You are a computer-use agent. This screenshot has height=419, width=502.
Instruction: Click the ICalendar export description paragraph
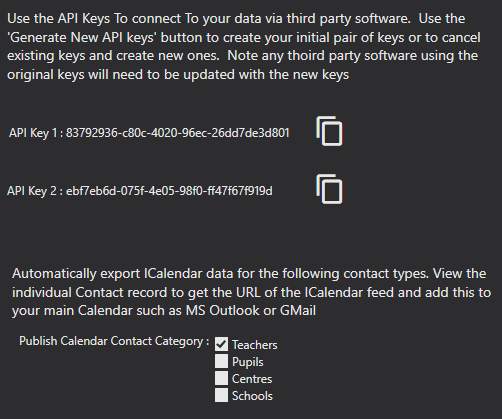pos(251,292)
